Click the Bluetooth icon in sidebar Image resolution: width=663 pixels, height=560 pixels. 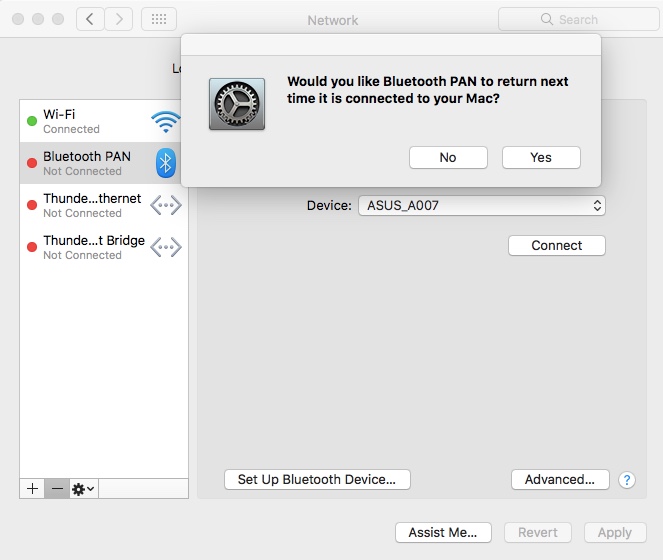166,163
